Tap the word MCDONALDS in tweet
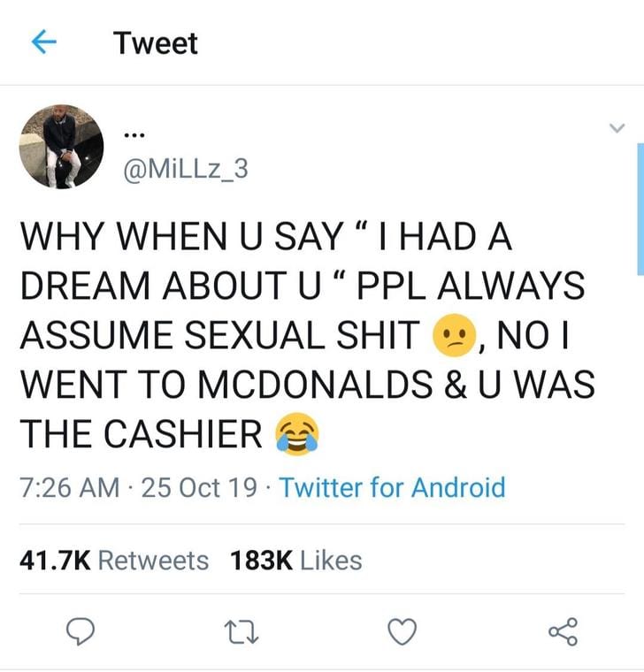Viewport: 644px width, 672px height. [x=315, y=384]
